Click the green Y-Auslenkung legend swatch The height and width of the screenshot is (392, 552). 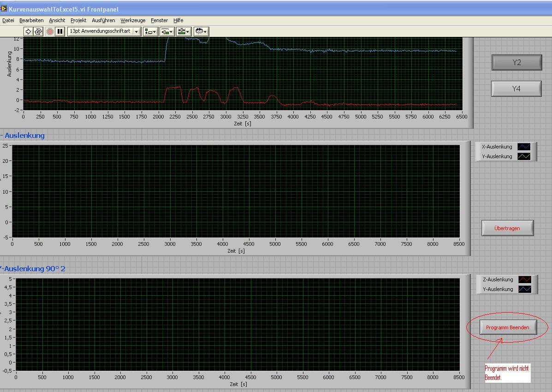click(524, 156)
